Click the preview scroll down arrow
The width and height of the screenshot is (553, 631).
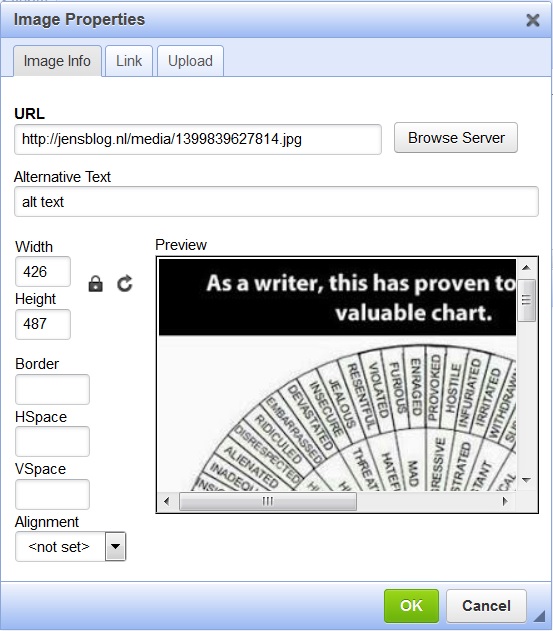tap(526, 480)
